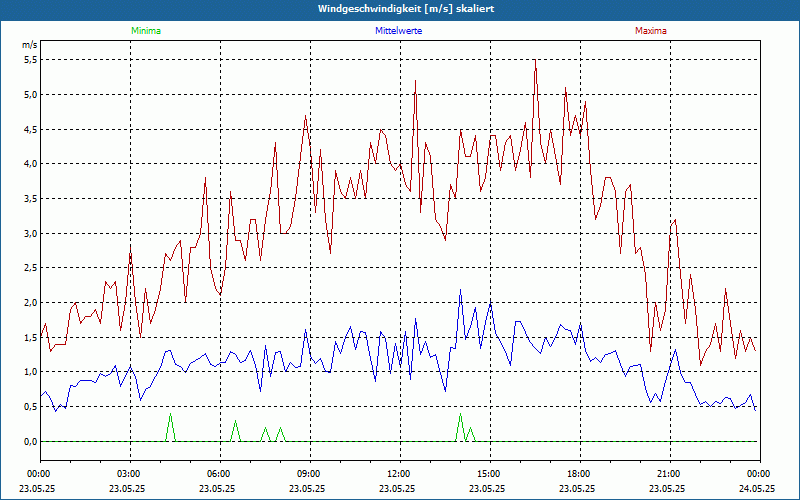Select the 3,5 y-axis value

[x=31, y=198]
